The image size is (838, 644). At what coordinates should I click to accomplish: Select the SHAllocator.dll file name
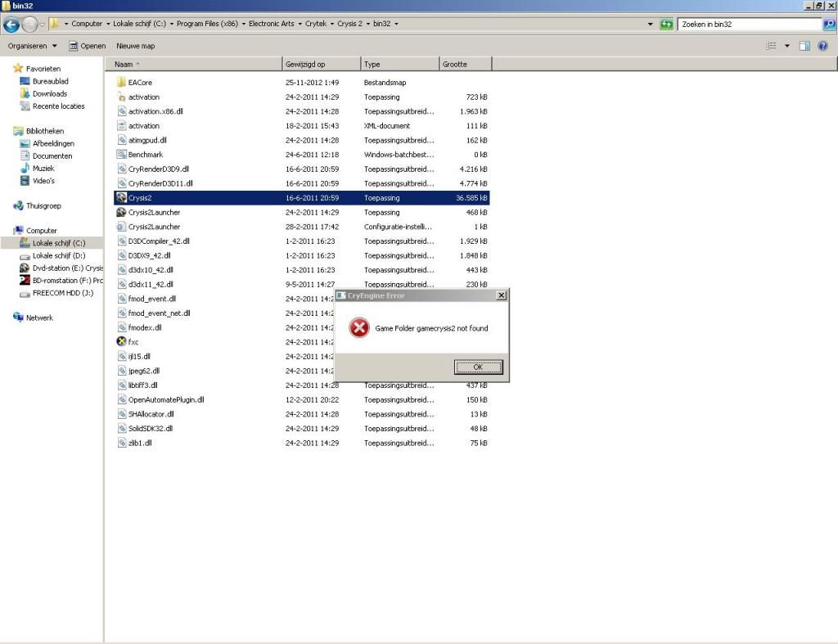click(151, 414)
